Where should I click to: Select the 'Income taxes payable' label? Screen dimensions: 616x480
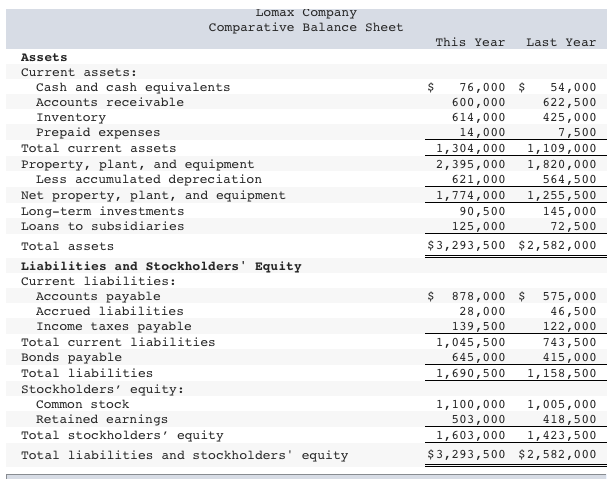tap(114, 326)
